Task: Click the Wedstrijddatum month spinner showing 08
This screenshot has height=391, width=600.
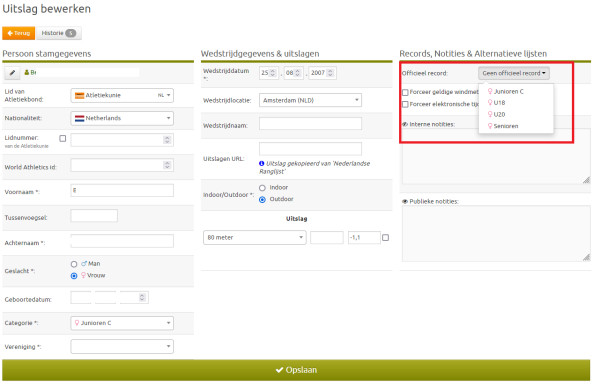Action: (297, 73)
